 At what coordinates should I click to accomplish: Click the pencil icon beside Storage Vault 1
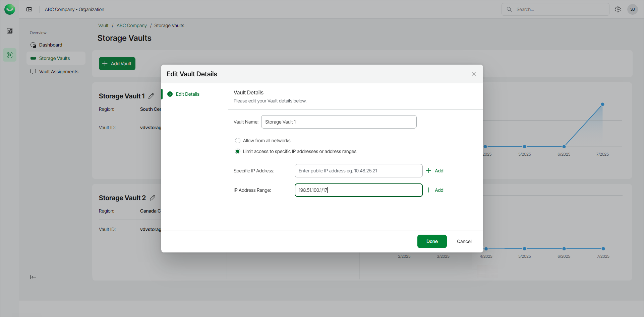151,96
